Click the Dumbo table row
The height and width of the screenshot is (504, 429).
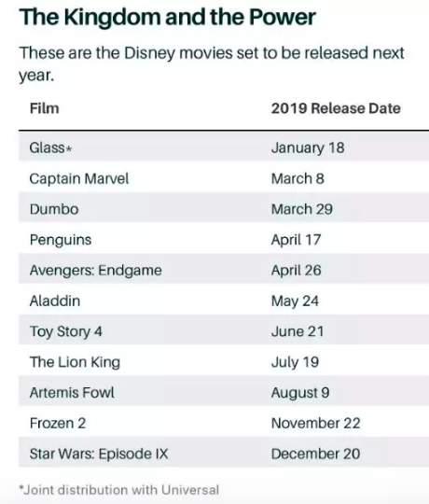224,209
